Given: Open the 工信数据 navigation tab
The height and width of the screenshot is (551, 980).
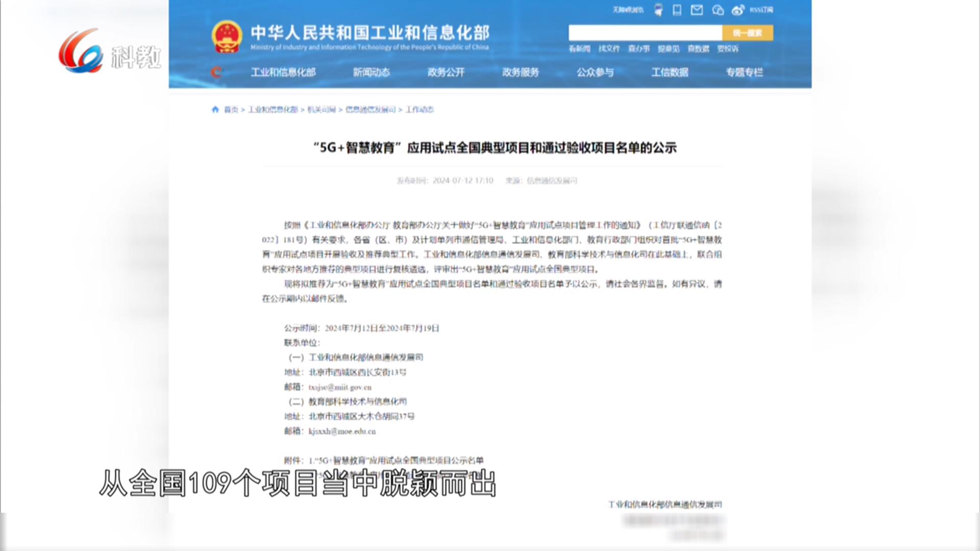Looking at the screenshot, I should point(669,72).
